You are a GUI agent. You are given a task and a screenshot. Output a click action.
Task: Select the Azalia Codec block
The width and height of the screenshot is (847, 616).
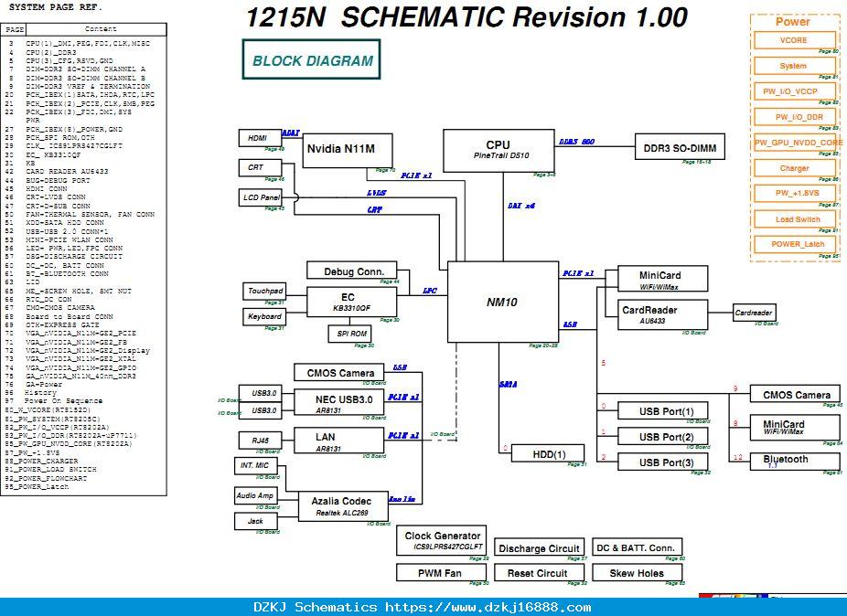pos(343,505)
